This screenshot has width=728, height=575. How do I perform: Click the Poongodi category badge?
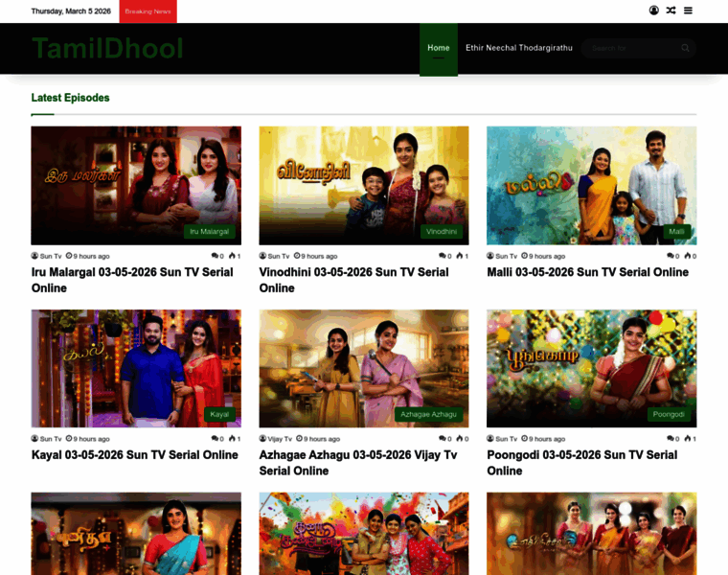click(x=669, y=414)
